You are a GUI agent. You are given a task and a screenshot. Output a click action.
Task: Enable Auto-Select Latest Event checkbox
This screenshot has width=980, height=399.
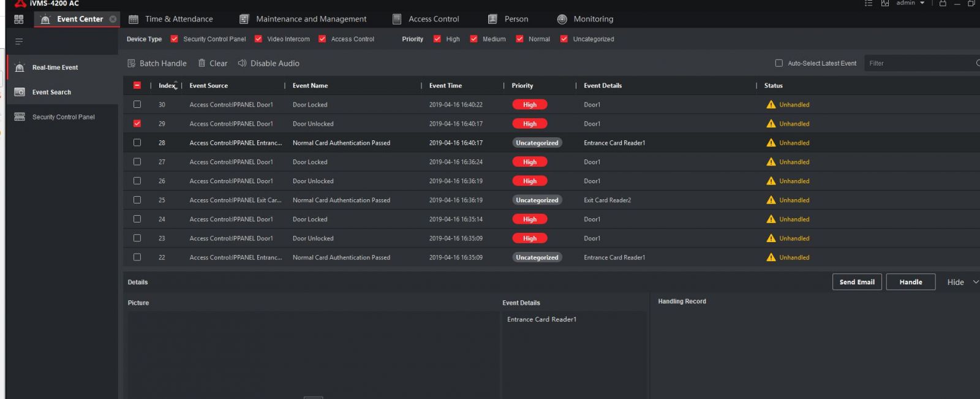779,63
